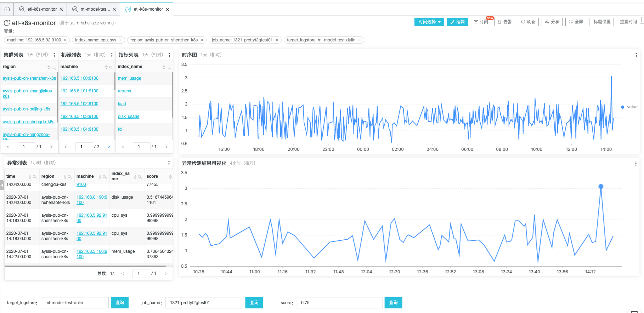This screenshot has width=644, height=313.
Task: Click 查询 next to job_name
Action: [x=254, y=303]
